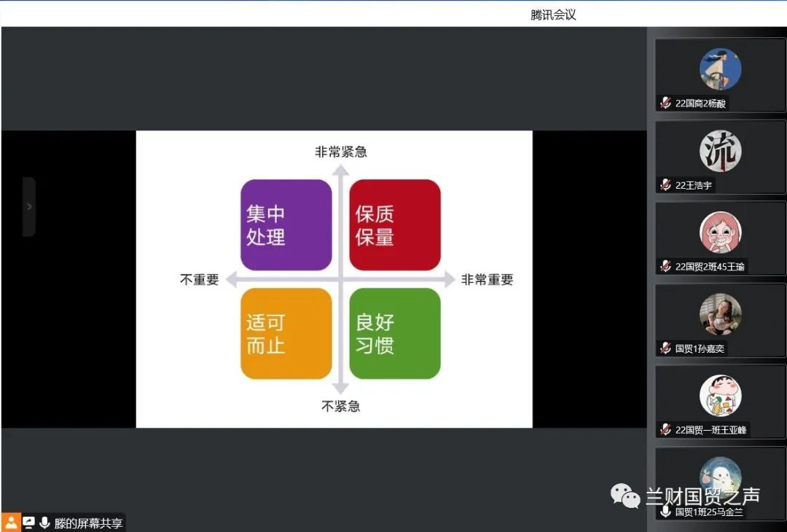The width and height of the screenshot is (787, 532).
Task: Select the cartoon avatar of 22国贸一班王亚峰
Action: (x=720, y=396)
